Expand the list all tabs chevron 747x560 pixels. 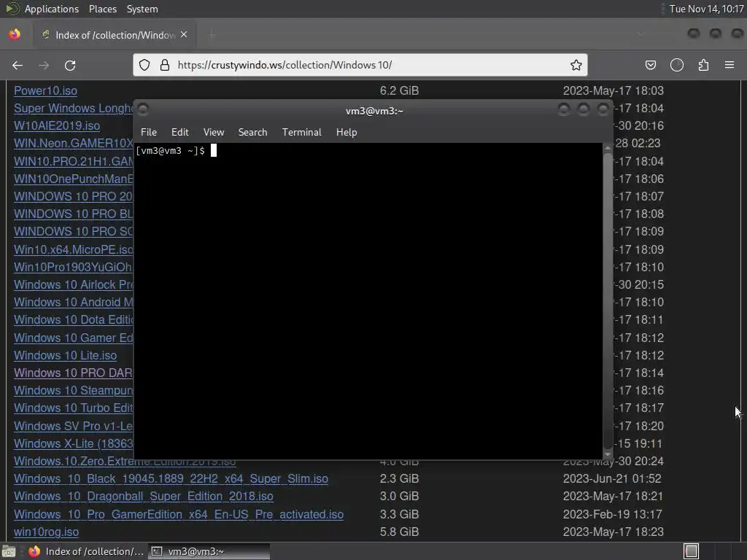640,34
